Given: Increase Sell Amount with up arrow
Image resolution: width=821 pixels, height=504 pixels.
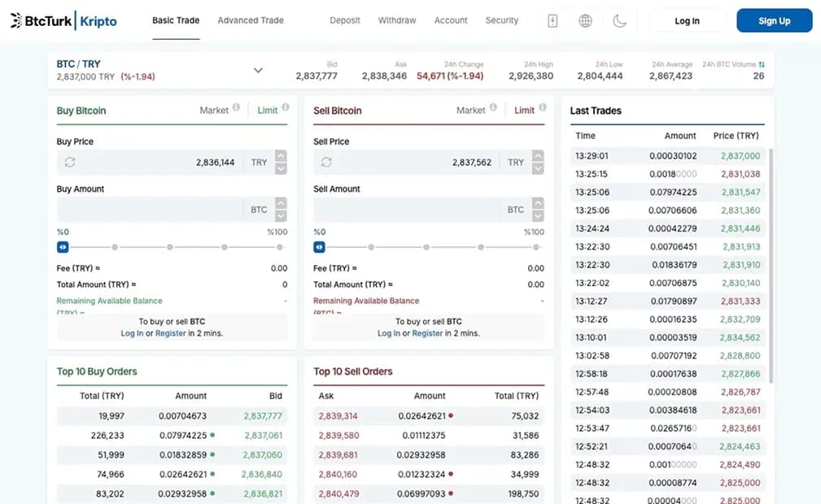Looking at the screenshot, I should coord(538,203).
